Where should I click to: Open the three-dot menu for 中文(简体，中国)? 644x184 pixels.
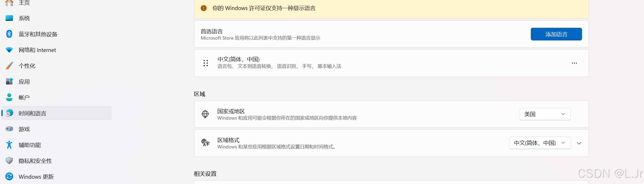click(x=574, y=63)
